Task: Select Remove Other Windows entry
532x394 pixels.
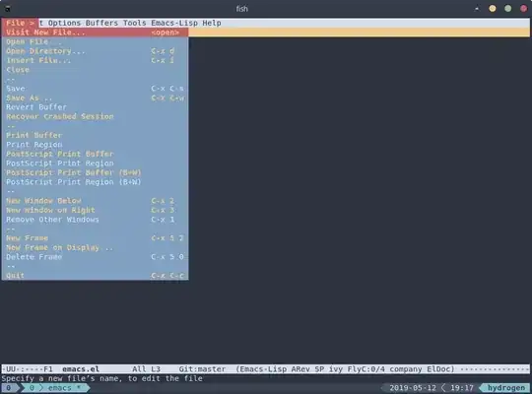Action: (x=95, y=220)
